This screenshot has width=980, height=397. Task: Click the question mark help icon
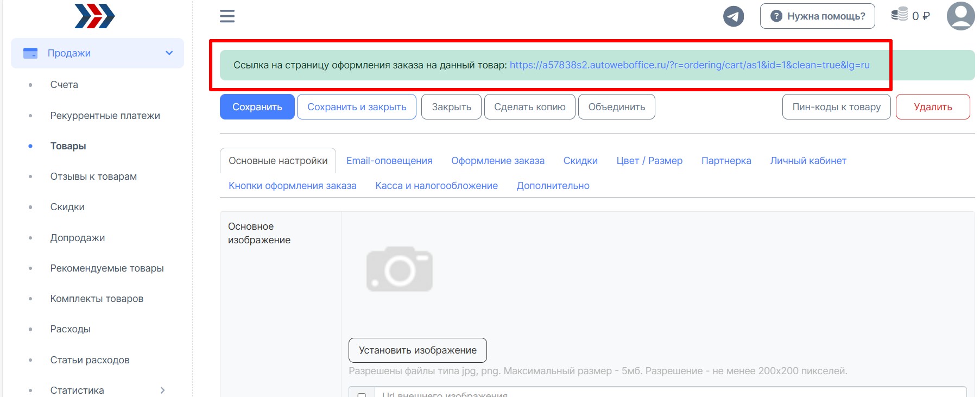[776, 16]
